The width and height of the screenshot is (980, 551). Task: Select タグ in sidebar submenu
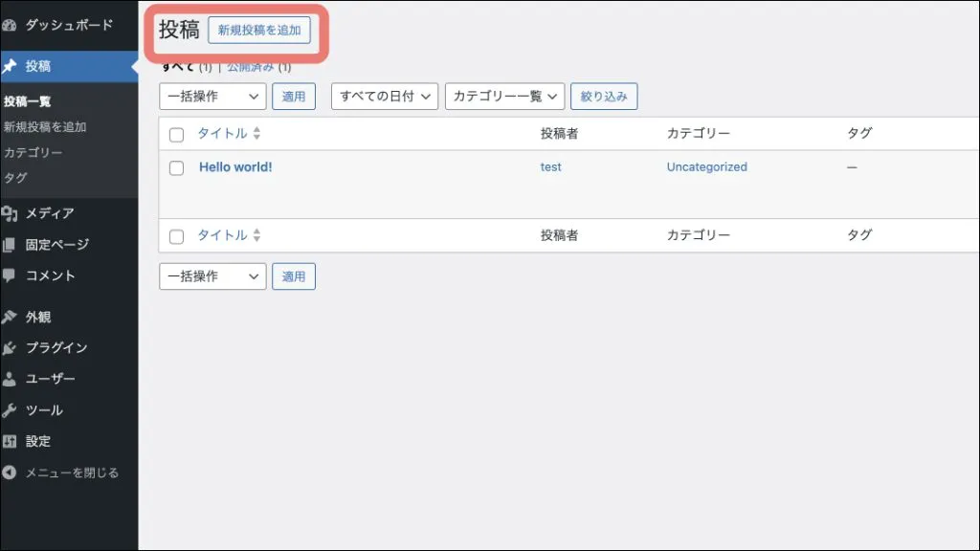point(15,178)
